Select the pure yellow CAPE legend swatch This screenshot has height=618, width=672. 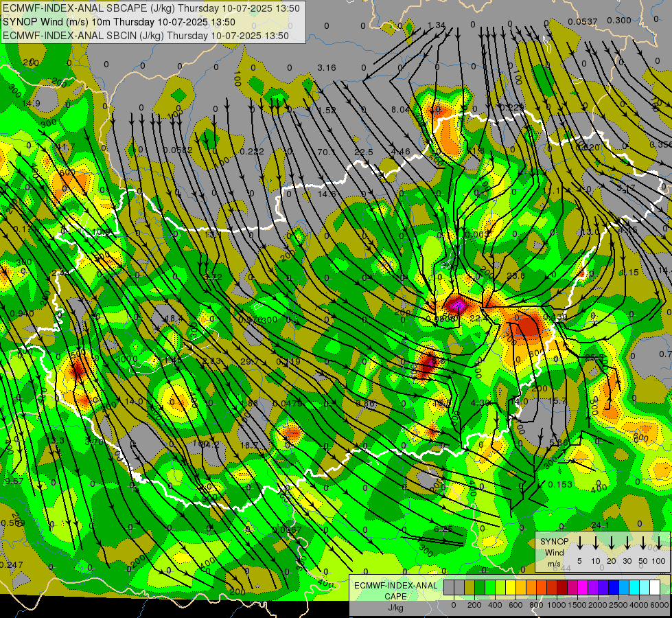(511, 587)
